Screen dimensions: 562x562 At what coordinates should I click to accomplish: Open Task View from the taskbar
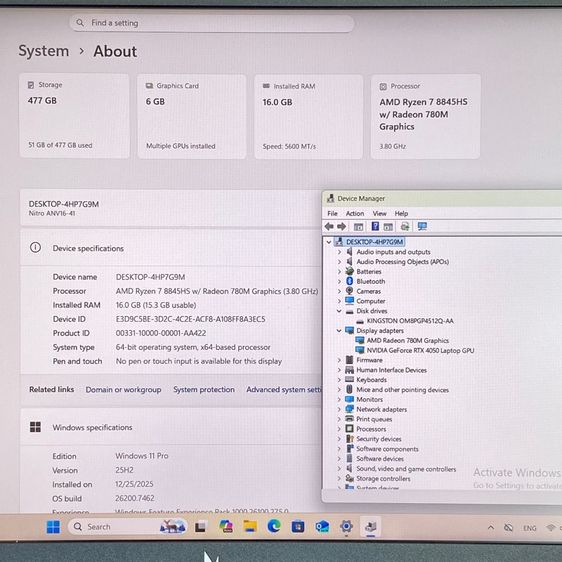200,527
